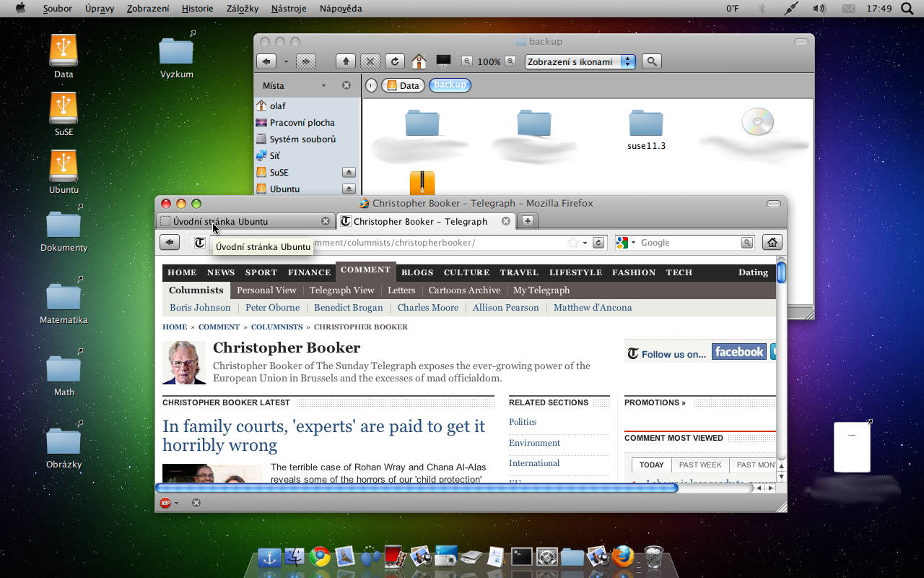
Task: Open the orange archive file in backup window
Action: pyautogui.click(x=422, y=183)
